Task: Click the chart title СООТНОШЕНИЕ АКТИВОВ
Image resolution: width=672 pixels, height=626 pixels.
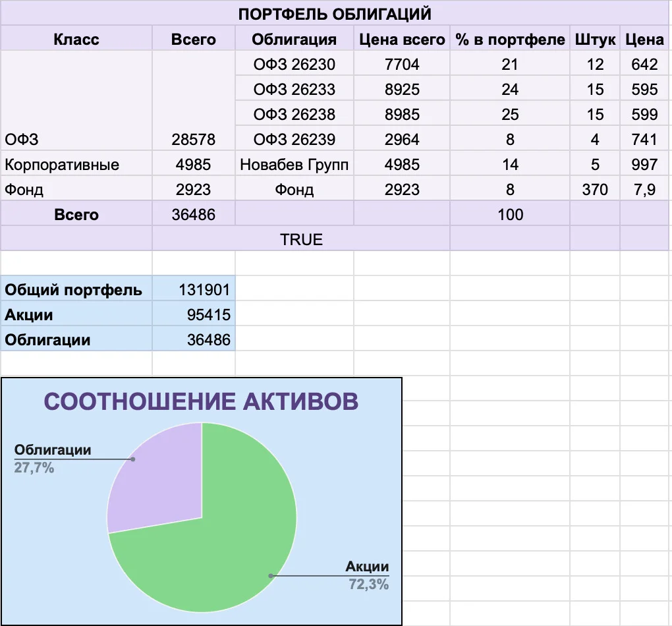Action: tap(201, 401)
